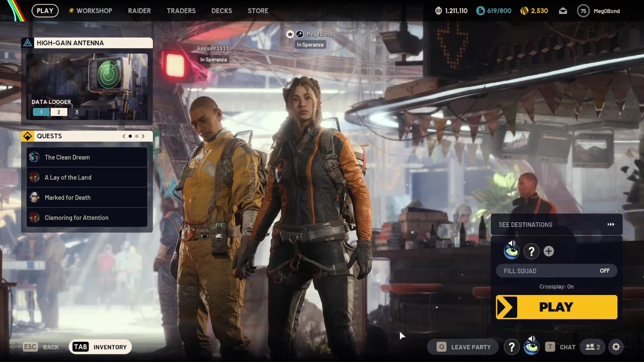Image resolution: width=644 pixels, height=362 pixels.
Task: Click the portrait icon for A Lay of the Land
Action: [34, 177]
